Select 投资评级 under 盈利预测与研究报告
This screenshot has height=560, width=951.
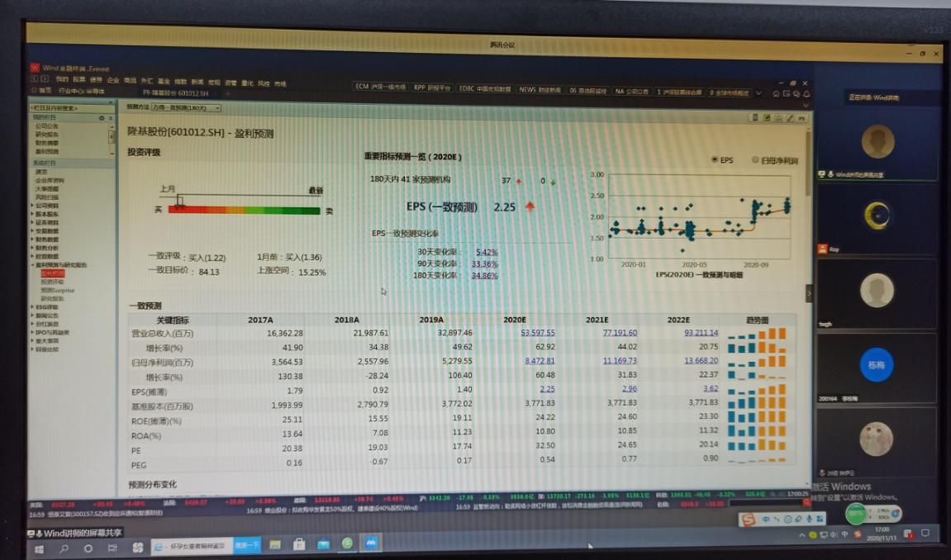pos(52,282)
